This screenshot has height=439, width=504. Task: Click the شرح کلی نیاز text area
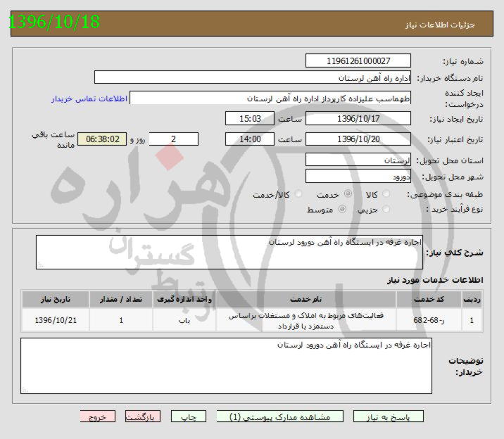point(229,252)
